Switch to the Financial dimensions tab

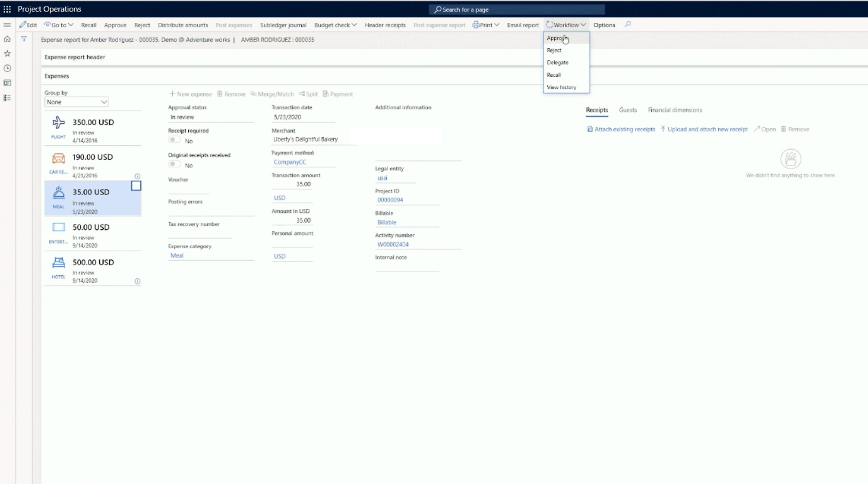click(675, 110)
